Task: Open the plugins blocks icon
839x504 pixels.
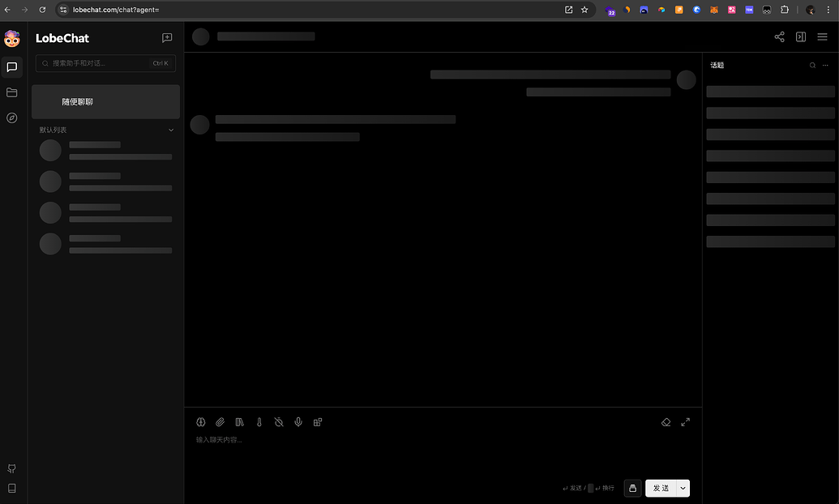Action: tap(318, 422)
